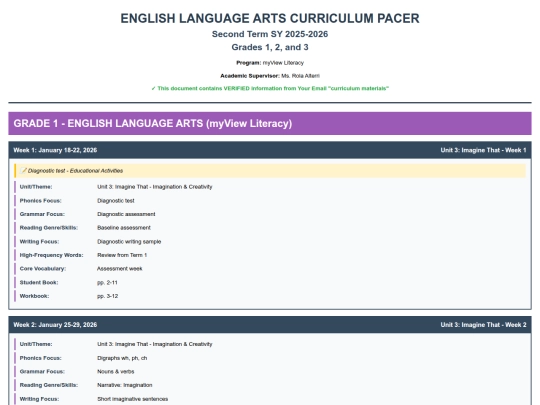The image size is (540, 405).
Task: Click the Workbook pages "pp. 3-12"
Action: tap(107, 296)
